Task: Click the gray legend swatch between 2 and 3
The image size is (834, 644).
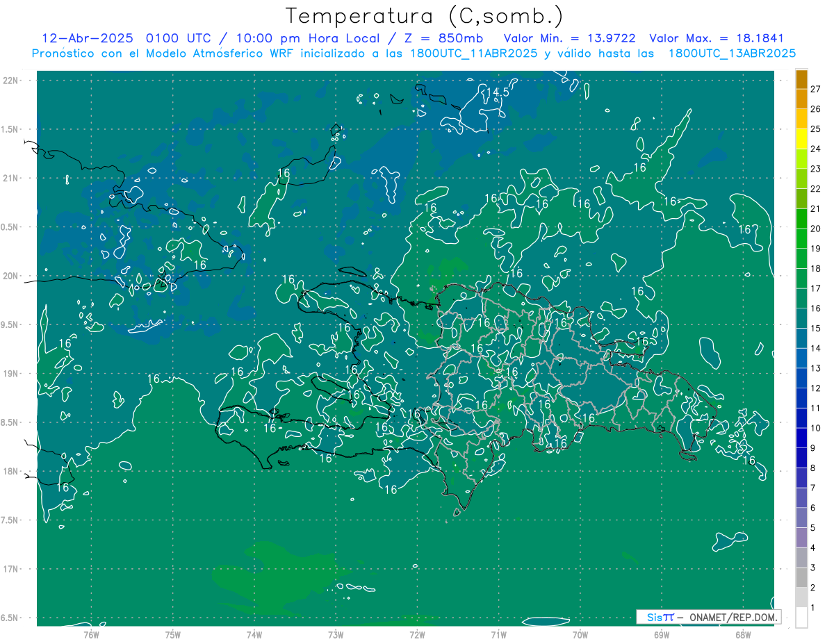Action: point(801,577)
